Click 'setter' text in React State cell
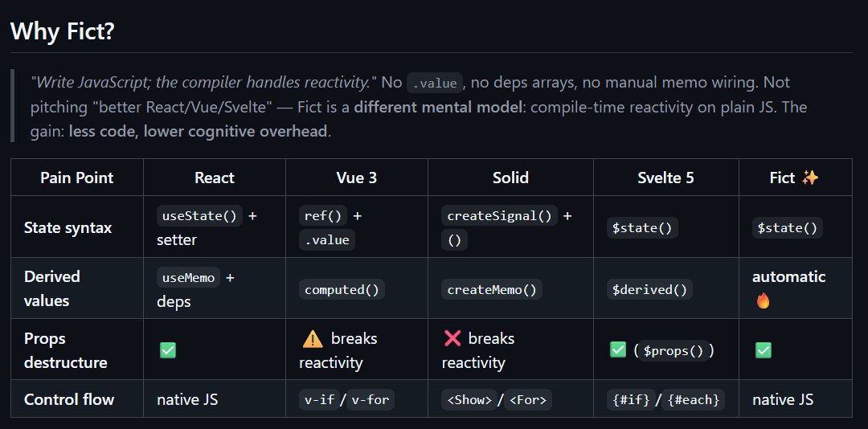 pos(177,239)
